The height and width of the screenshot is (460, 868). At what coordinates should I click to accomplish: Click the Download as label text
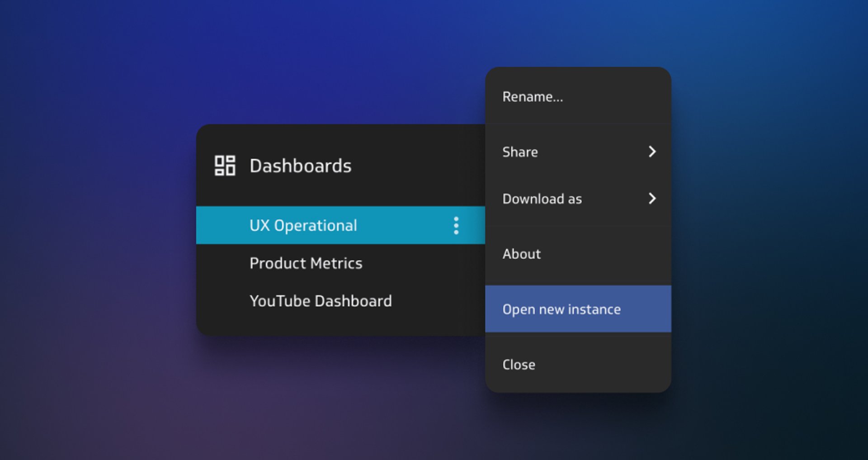point(542,199)
